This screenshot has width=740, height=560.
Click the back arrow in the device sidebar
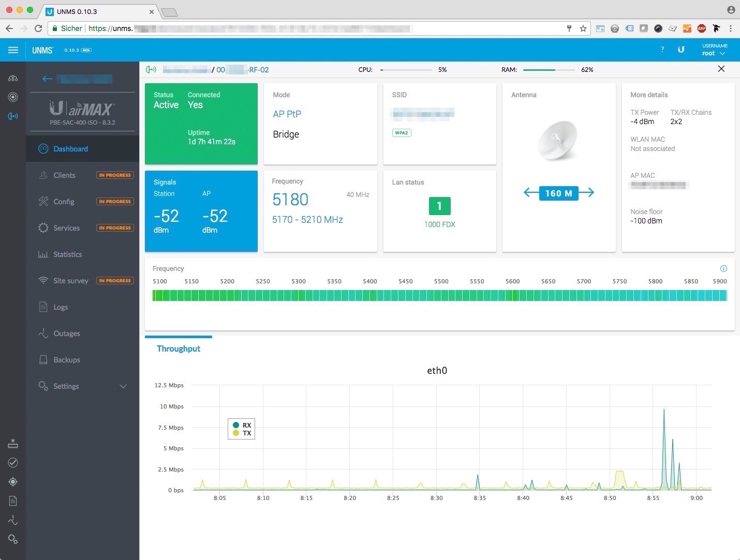click(x=48, y=79)
